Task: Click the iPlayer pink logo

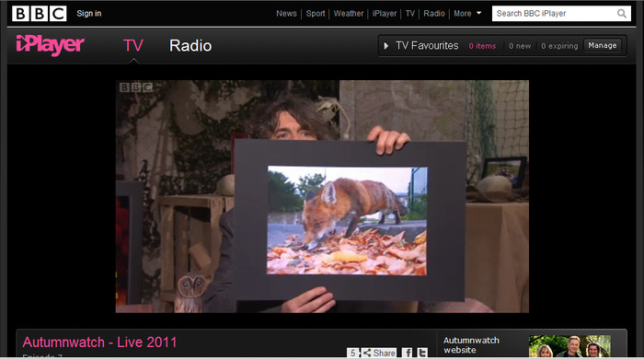Action: click(50, 45)
